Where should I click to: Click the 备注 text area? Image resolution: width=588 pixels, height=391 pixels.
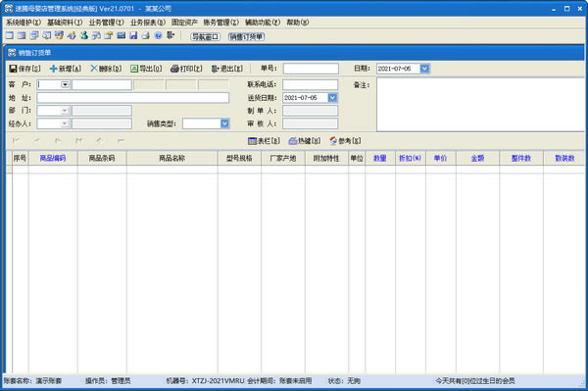pos(481,105)
